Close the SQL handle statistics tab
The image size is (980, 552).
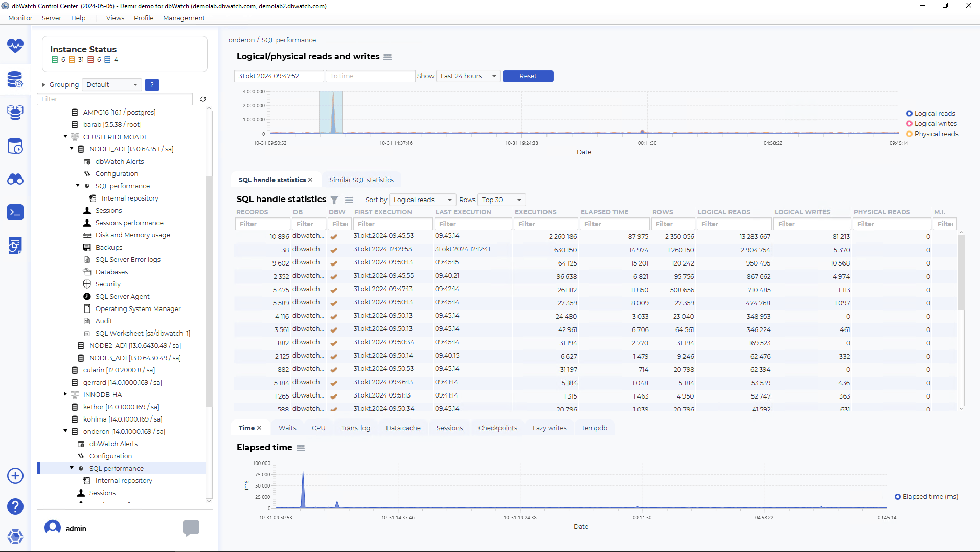(310, 180)
